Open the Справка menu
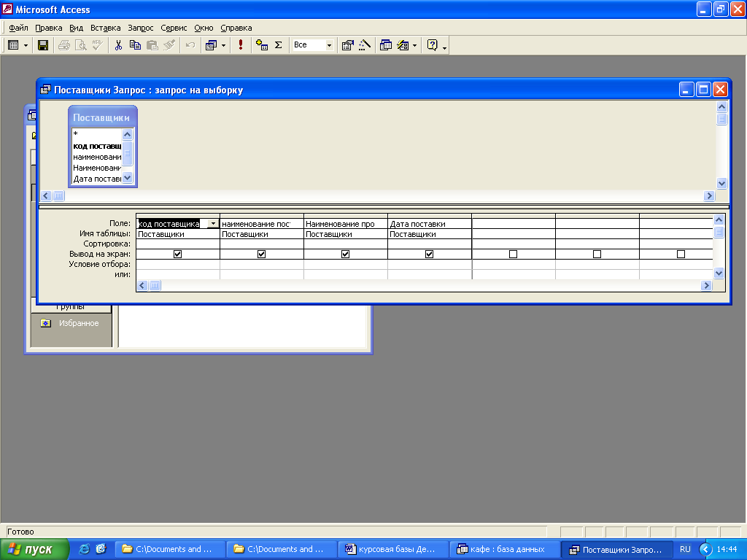Screen dimensions: 747x560 tap(236, 28)
